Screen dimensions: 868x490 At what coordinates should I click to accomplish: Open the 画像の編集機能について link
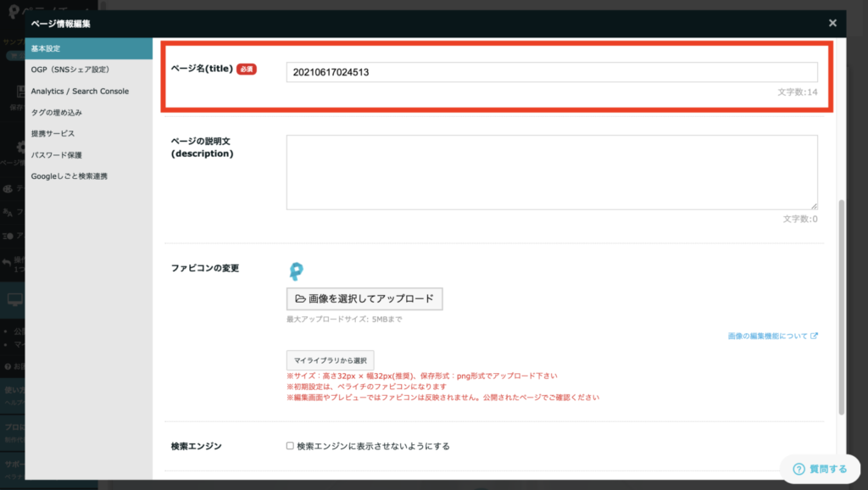[767, 336]
